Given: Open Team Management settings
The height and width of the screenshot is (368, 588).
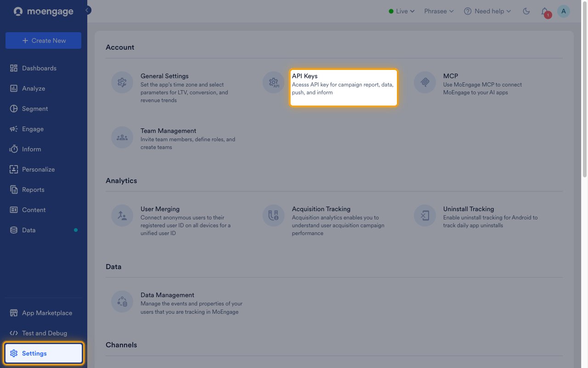Looking at the screenshot, I should click(168, 131).
